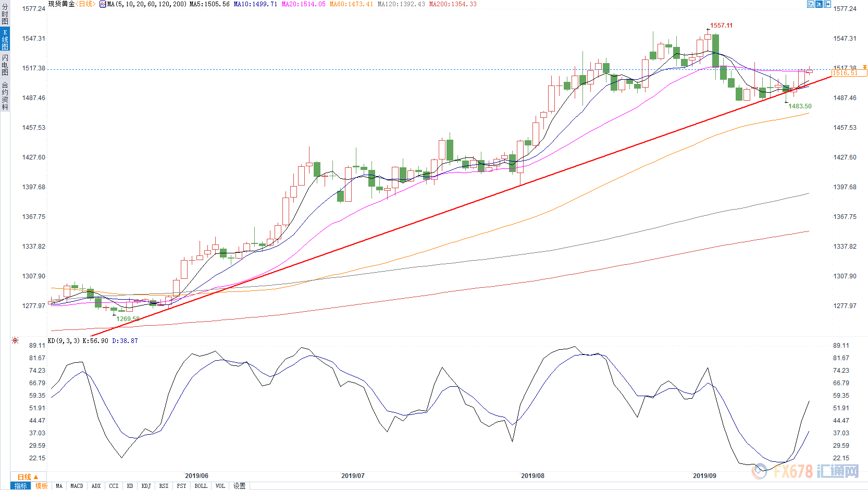Apply the MA indicator button

tap(59, 486)
